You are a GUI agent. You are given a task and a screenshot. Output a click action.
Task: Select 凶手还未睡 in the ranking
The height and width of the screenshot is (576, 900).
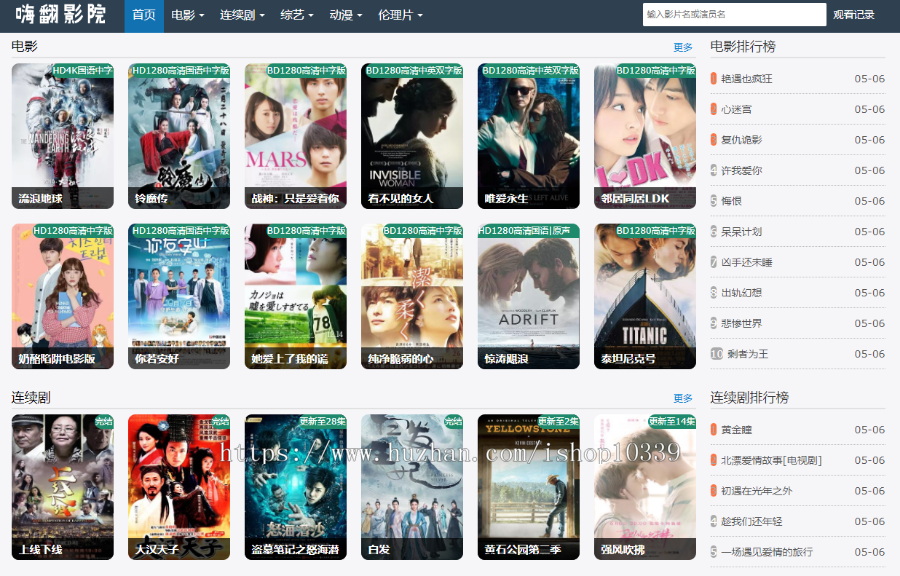(x=747, y=262)
